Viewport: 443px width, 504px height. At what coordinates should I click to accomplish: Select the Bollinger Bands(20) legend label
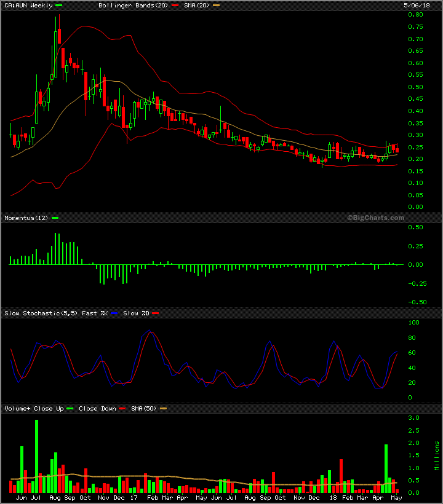pos(133,6)
